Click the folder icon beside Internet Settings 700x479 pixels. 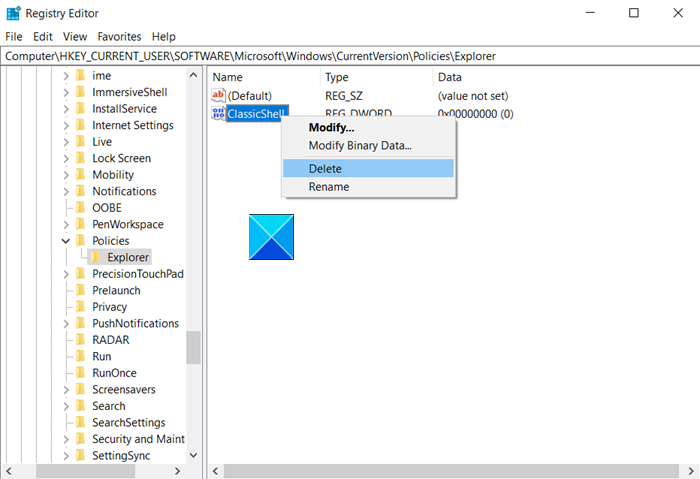[x=81, y=125]
